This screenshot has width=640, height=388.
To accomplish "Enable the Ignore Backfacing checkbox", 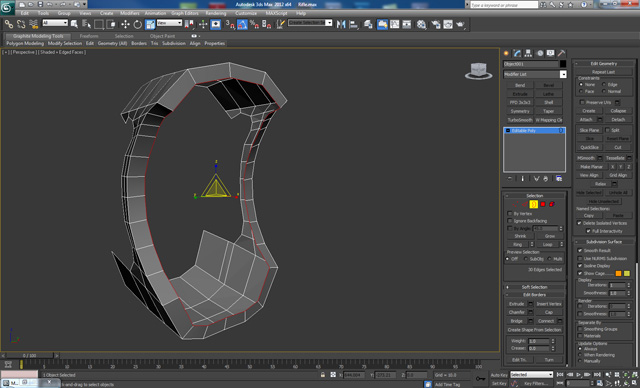I will pos(510,221).
